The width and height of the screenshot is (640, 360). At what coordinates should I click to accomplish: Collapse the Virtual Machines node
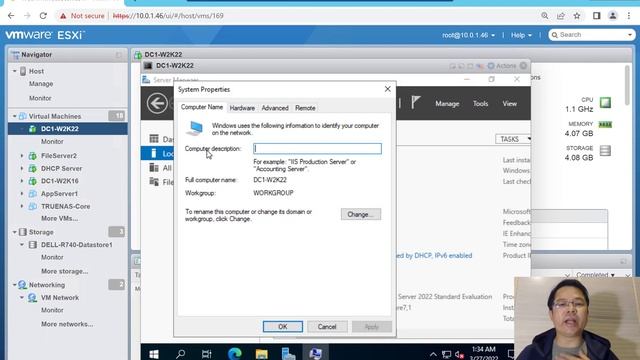pyautogui.click(x=15, y=116)
